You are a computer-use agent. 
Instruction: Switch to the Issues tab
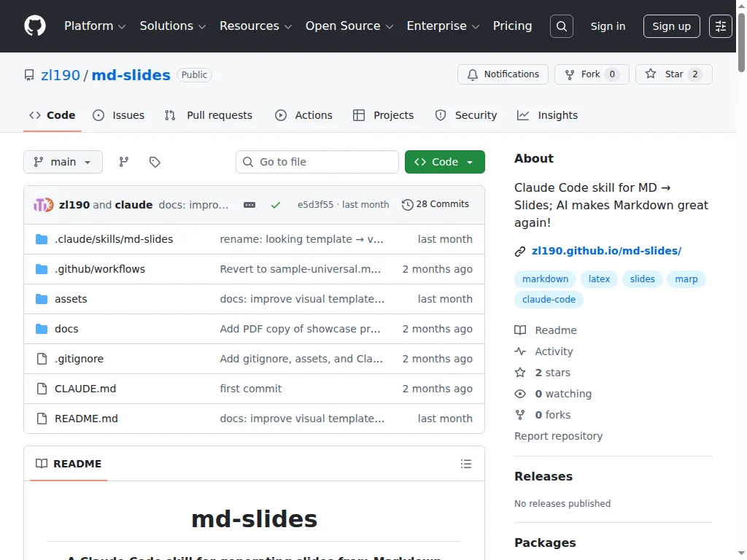point(119,115)
